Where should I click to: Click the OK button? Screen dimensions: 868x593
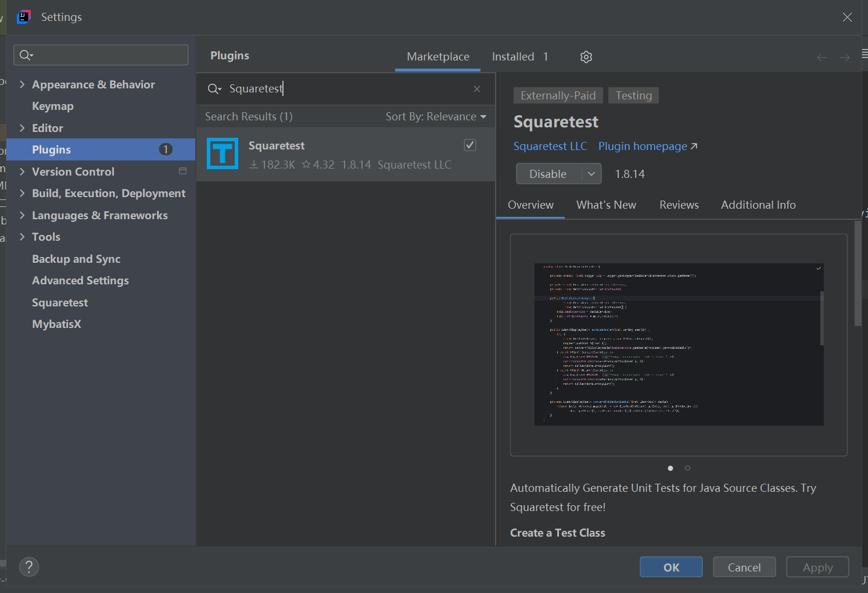tap(671, 567)
